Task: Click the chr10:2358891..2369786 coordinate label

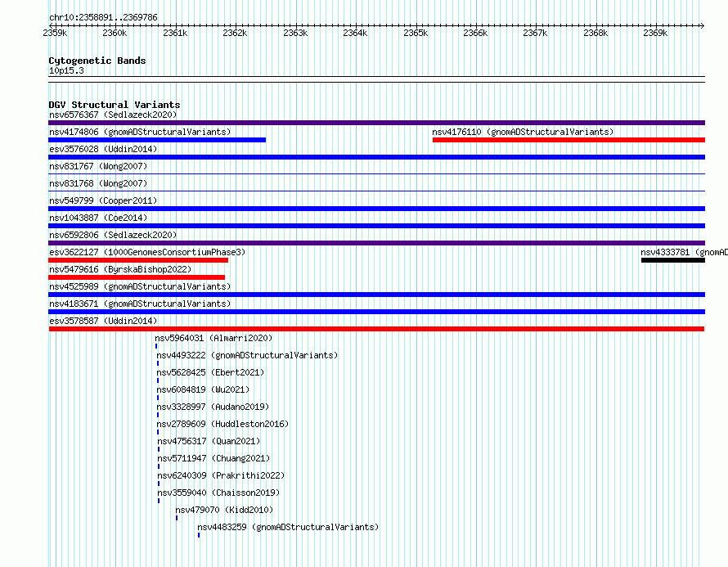Action: tap(103, 18)
